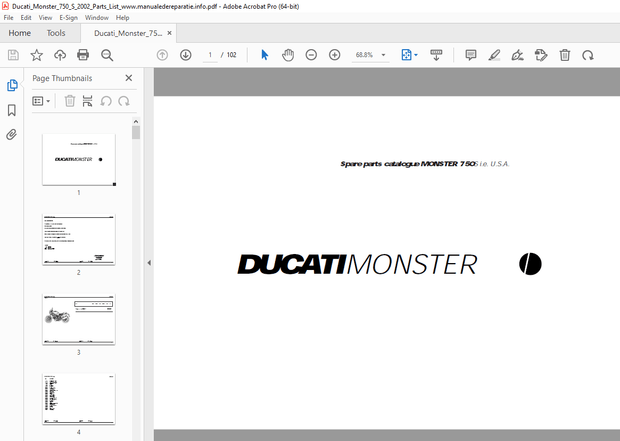The height and width of the screenshot is (441, 620).
Task: Open the Attachments paperclip panel
Action: pos(12,134)
